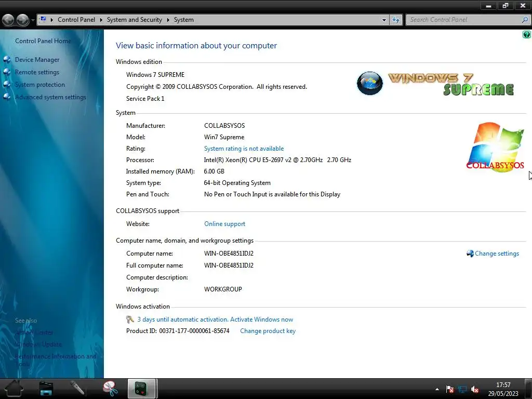This screenshot has height=399, width=532.
Task: Click the keys icon beside activation notice
Action: [130, 320]
